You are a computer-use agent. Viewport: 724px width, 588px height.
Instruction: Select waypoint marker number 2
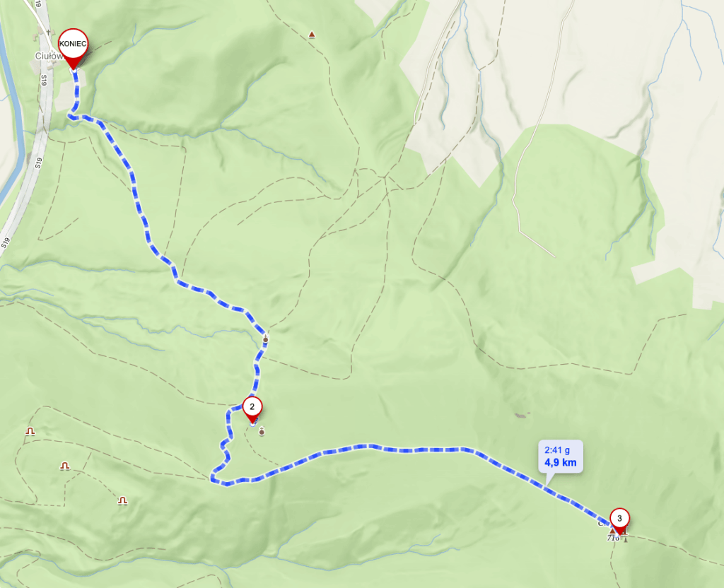252,409
